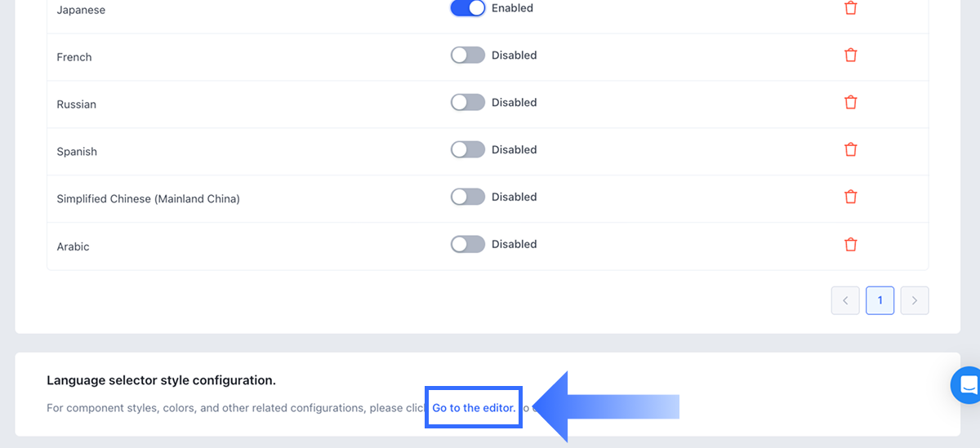Turn on the Russian language switch
Image resolution: width=980 pixels, height=448 pixels.
coord(468,103)
